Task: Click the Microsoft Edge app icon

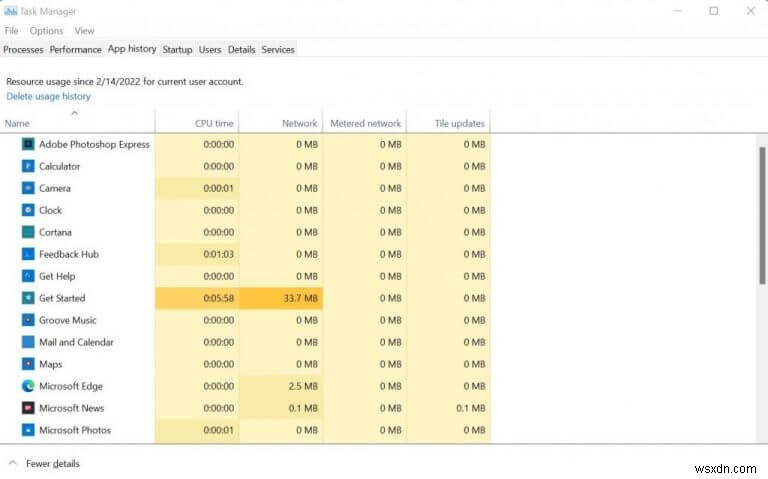Action: point(28,386)
